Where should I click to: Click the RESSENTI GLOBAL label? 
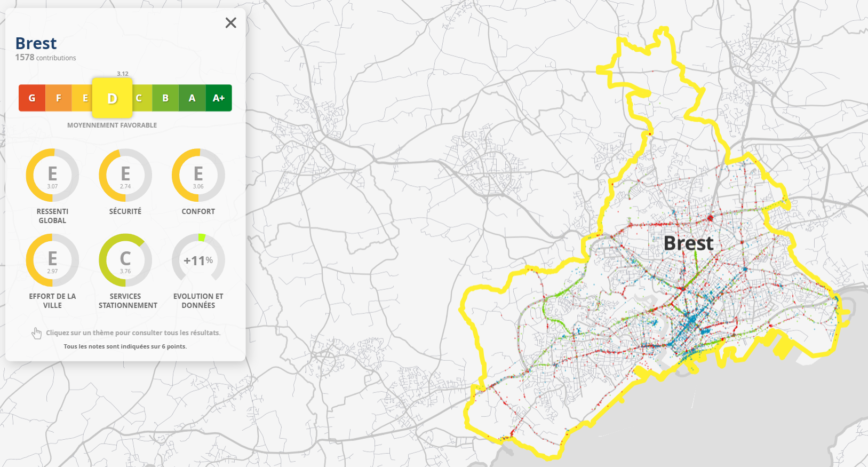pos(52,216)
